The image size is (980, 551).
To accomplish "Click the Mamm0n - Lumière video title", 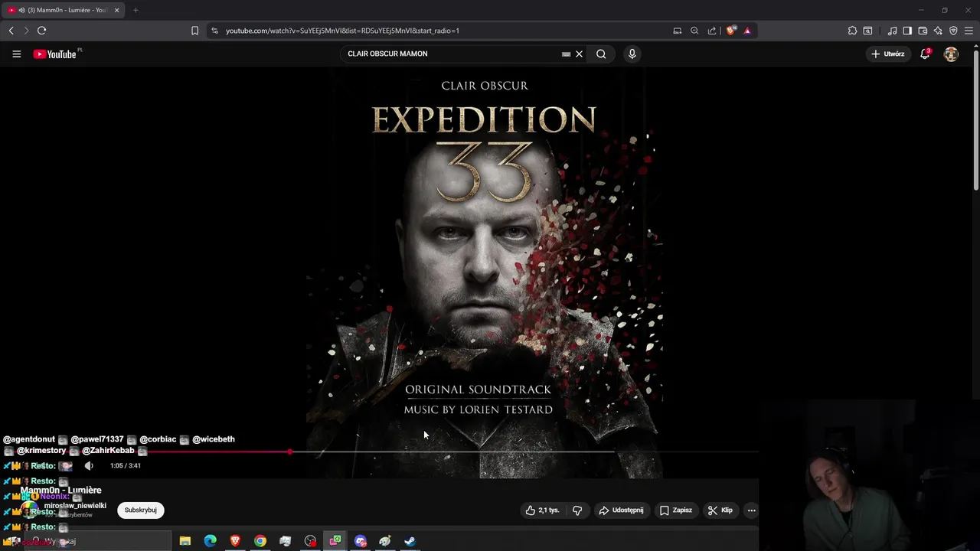I will [61, 490].
